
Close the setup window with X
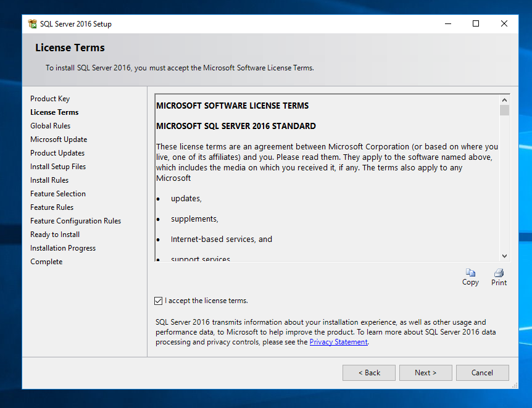(x=504, y=23)
